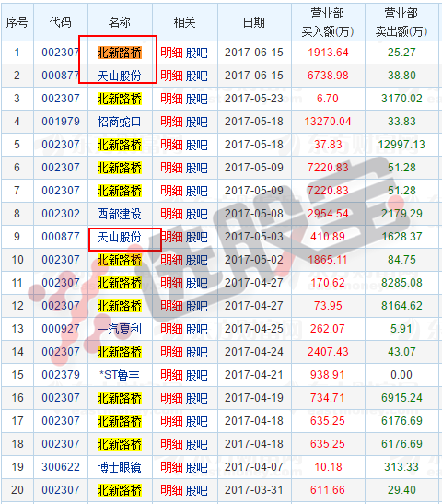Open 明细 link in 西部建设 row
This screenshot has height=504, width=442.
click(171, 214)
